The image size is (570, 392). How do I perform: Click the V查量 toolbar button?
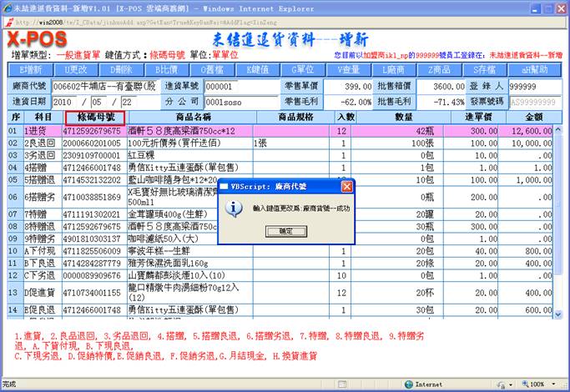348,69
